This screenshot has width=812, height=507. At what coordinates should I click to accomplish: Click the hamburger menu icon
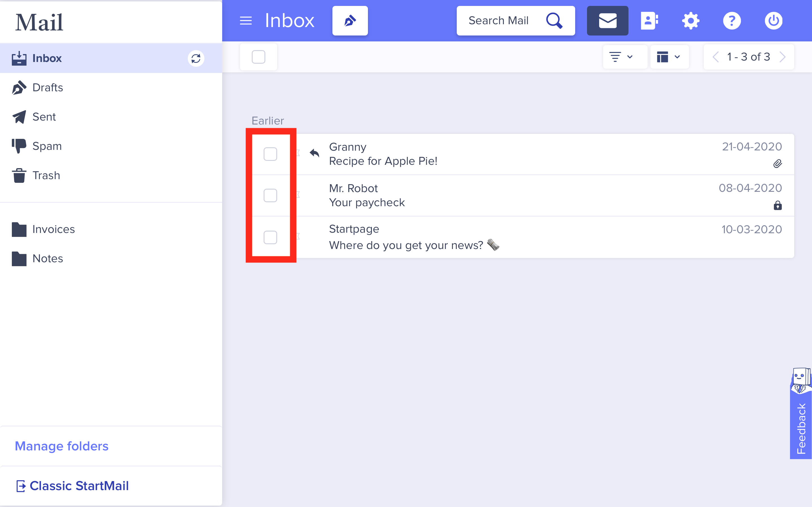[x=246, y=21]
